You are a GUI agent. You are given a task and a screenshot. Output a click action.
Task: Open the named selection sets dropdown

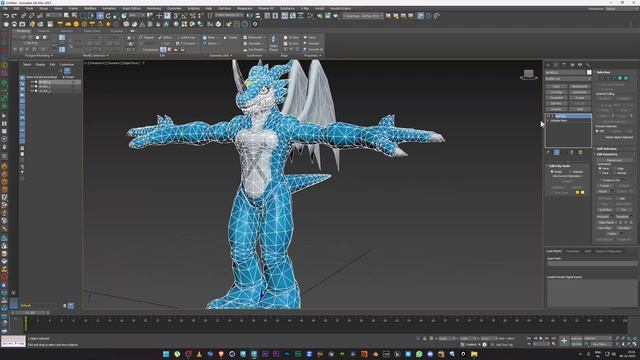tap(229, 16)
